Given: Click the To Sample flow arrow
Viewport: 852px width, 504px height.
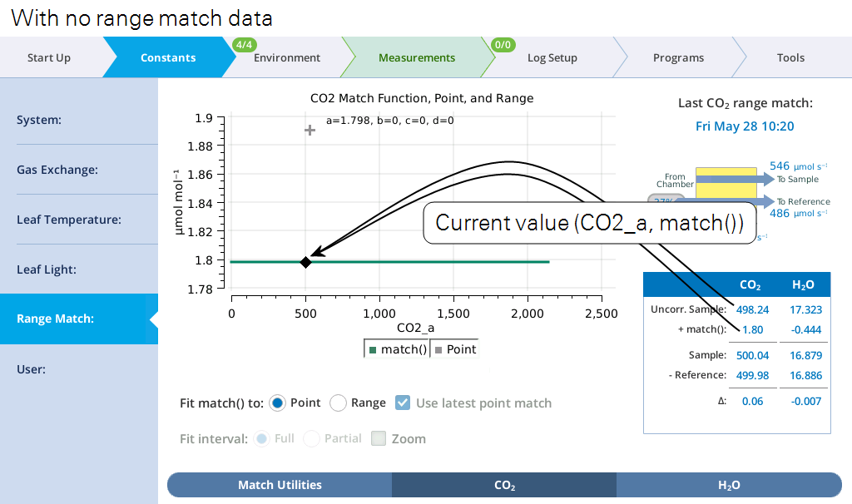Looking at the screenshot, I should pos(735,179).
